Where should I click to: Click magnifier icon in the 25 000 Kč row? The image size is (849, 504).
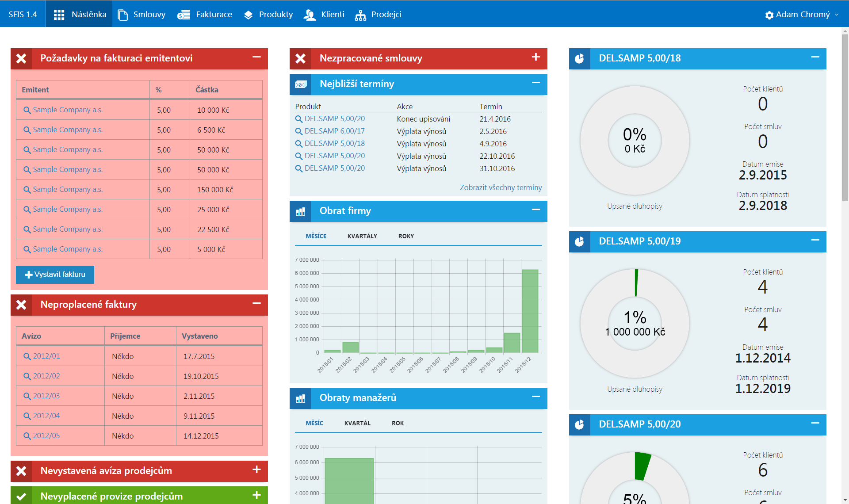click(27, 210)
